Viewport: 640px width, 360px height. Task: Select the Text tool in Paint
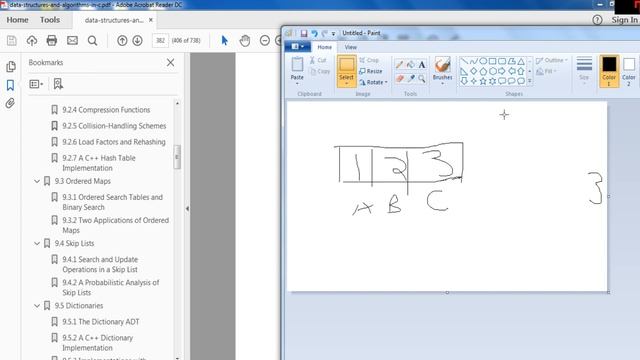click(422, 64)
